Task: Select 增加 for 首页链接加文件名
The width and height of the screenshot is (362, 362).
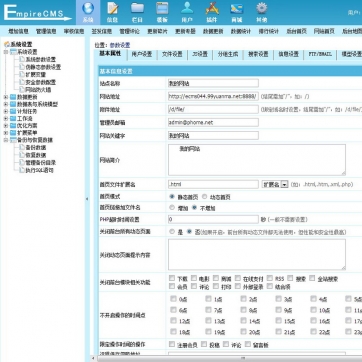Action: (x=172, y=207)
